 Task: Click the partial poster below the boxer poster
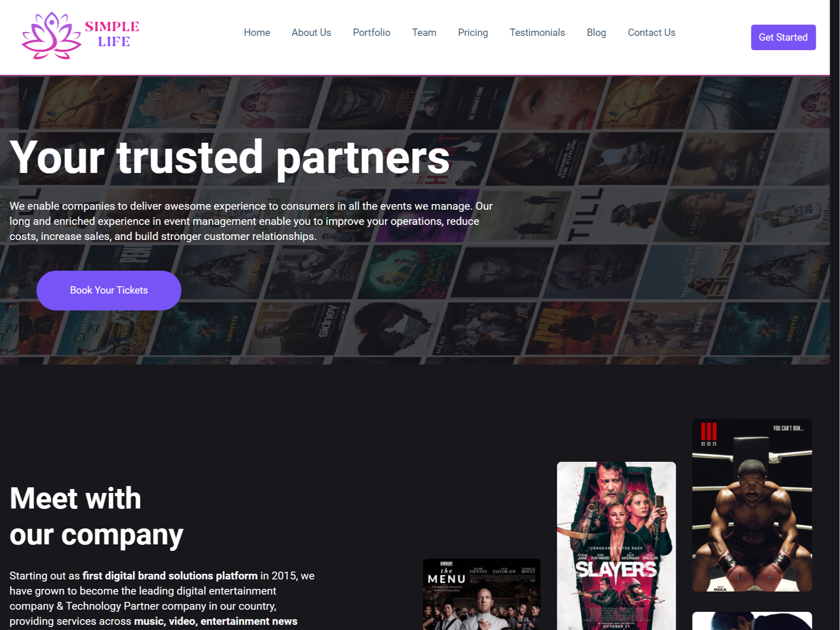click(x=752, y=621)
